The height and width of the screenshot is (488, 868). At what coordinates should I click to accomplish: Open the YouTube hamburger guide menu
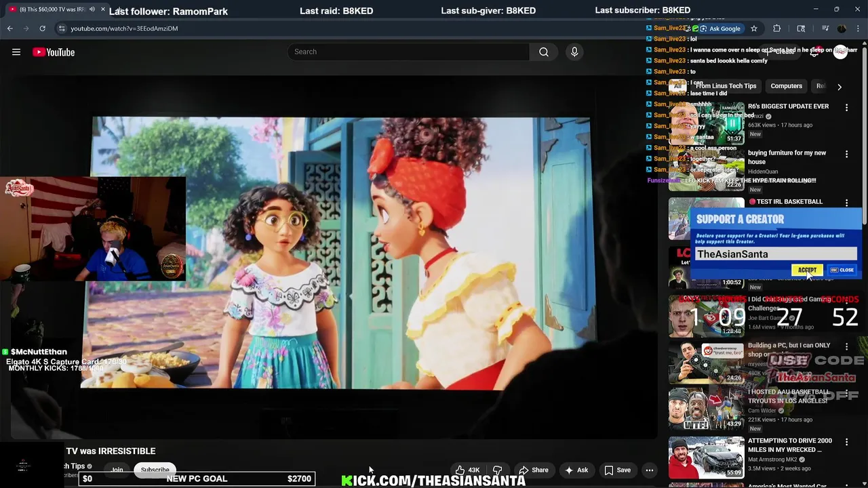point(16,52)
